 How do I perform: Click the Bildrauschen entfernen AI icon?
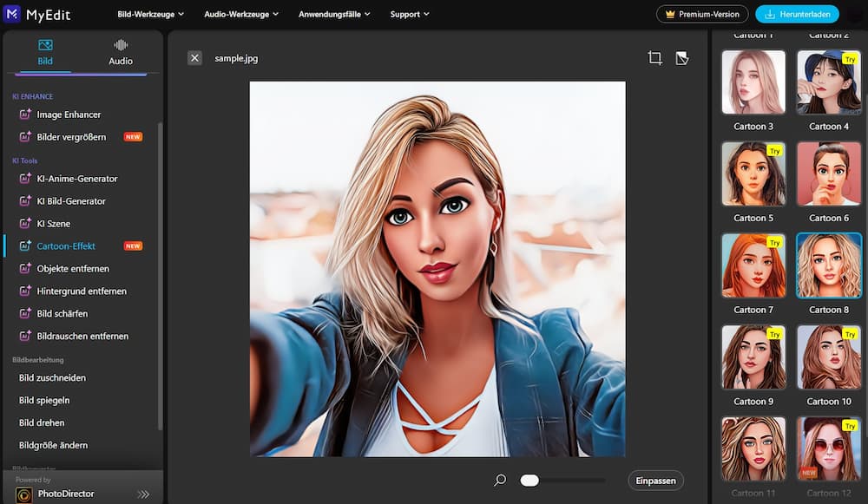25,335
